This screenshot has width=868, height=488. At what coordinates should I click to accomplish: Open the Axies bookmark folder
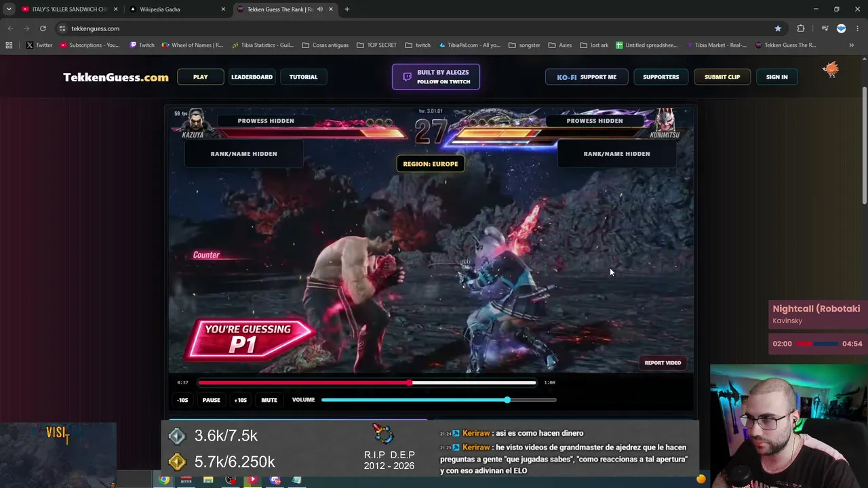tap(560, 45)
